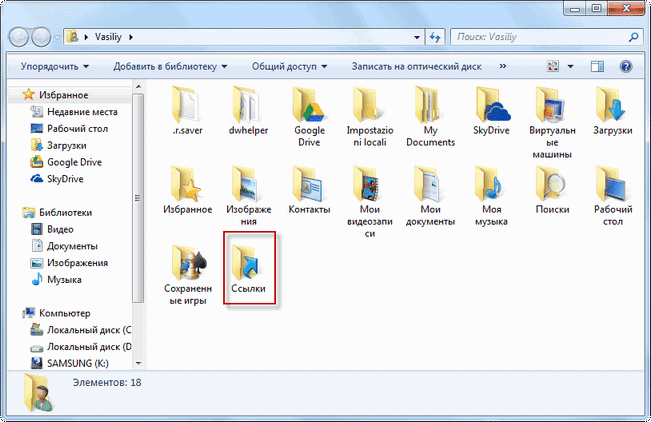Select the Ссылки folder

[x=248, y=269]
